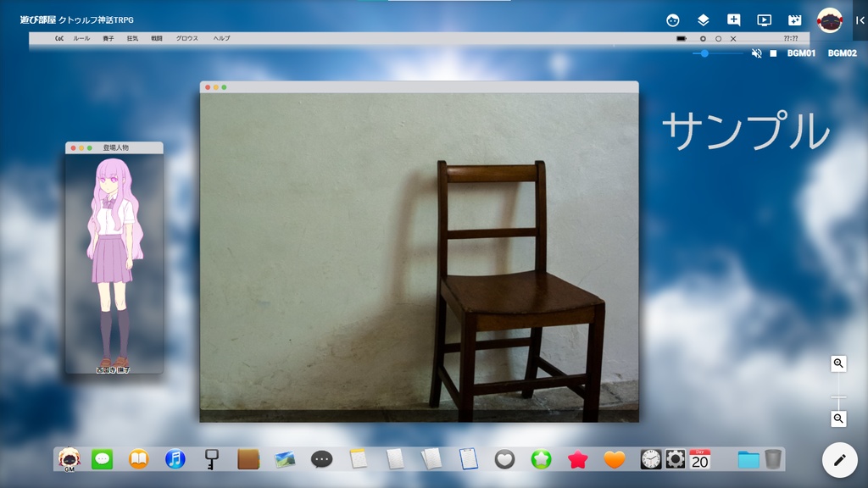868x488 pixels.
Task: Click the gray heart dock icon
Action: 504,460
